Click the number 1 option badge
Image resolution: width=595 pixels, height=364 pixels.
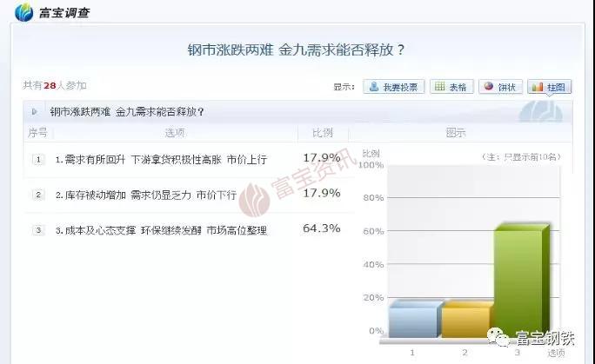pyautogui.click(x=38, y=159)
